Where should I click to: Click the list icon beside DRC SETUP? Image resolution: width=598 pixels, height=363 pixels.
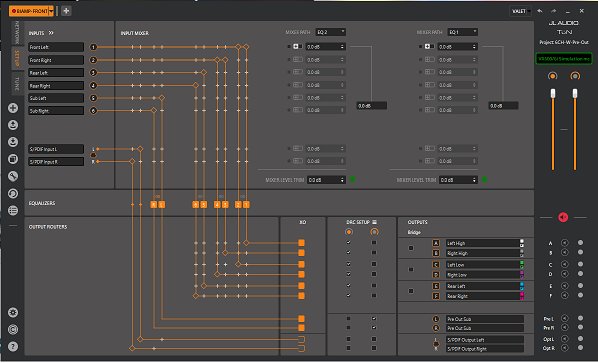click(x=375, y=222)
